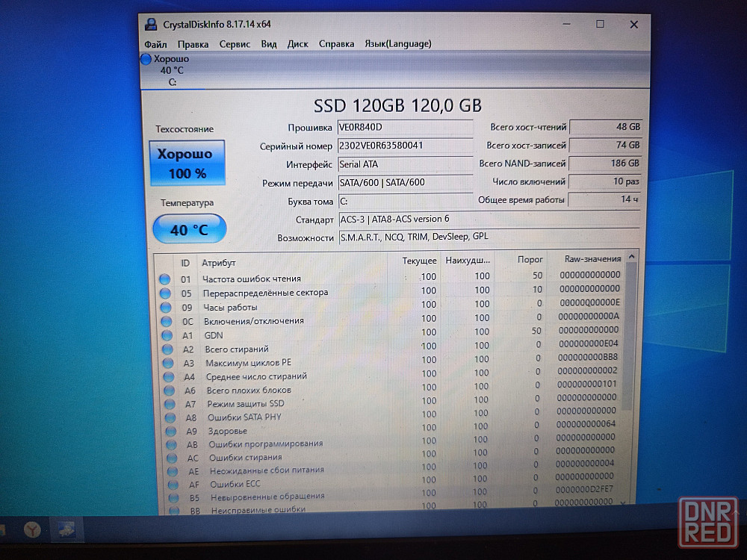Select the status circle for Ошибки SATA PHY

point(170,417)
